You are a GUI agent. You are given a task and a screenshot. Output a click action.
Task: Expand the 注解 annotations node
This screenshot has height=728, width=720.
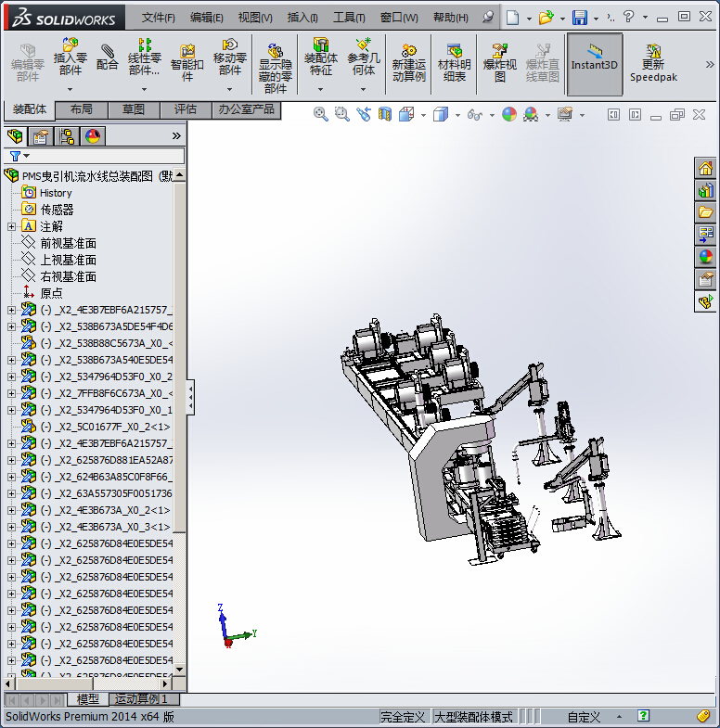(11, 226)
